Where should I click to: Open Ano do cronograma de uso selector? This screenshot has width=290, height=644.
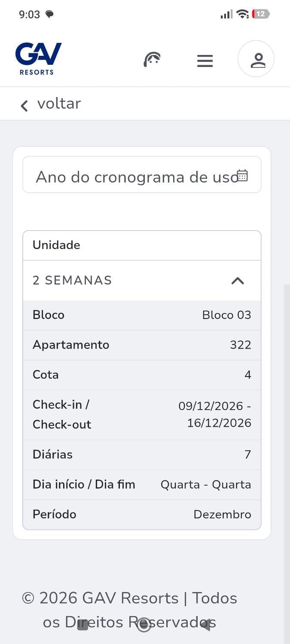click(x=142, y=175)
